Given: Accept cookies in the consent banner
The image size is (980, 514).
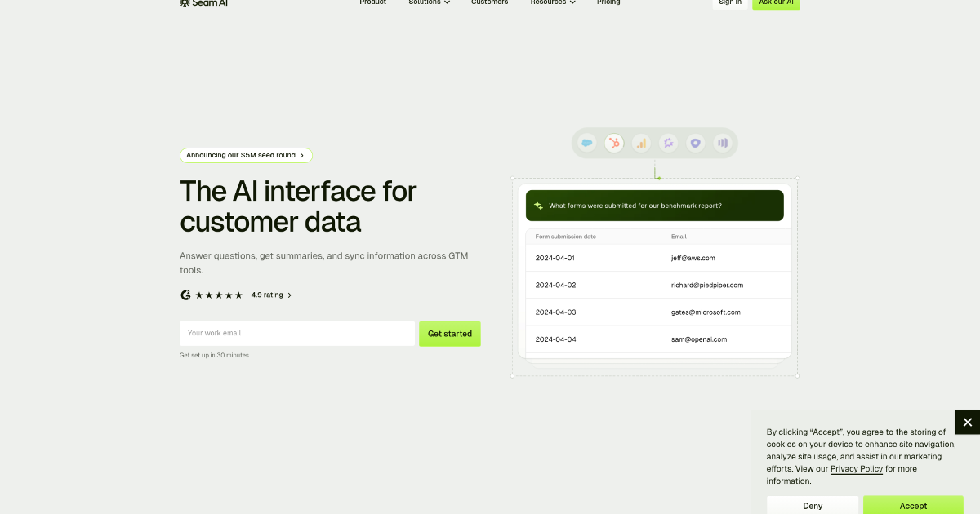Looking at the screenshot, I should click(913, 505).
